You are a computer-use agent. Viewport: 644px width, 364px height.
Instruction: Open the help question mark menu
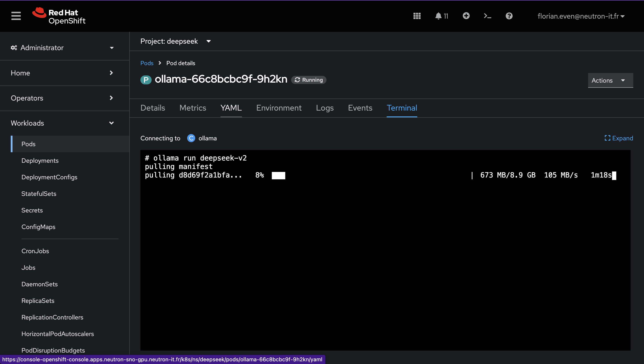click(x=509, y=16)
